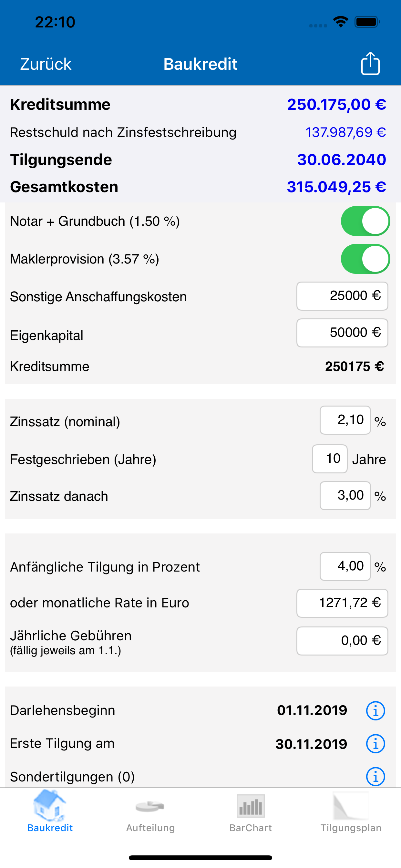Change Anfängliche Tilgung percent field
This screenshot has height=868, width=401.
345,566
